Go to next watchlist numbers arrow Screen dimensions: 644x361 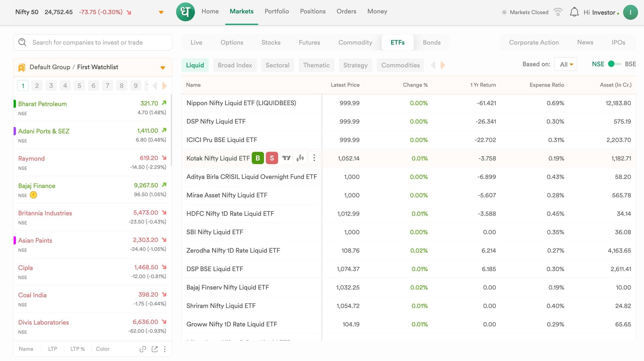(x=164, y=86)
